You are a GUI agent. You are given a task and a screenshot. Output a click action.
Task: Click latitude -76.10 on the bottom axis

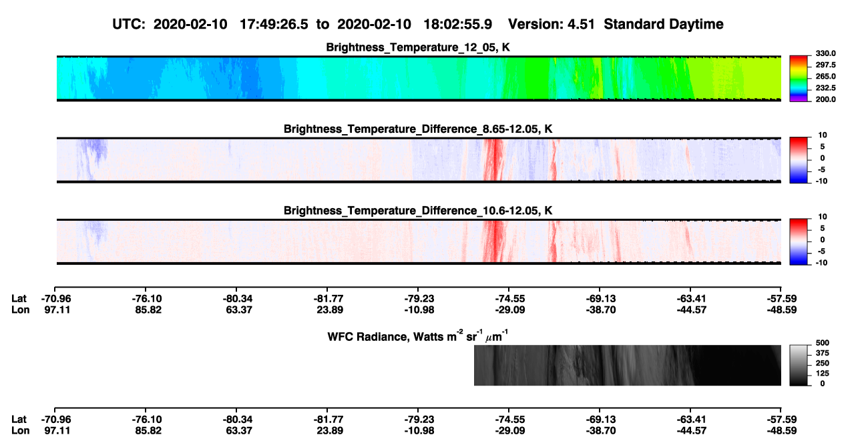coord(147,419)
